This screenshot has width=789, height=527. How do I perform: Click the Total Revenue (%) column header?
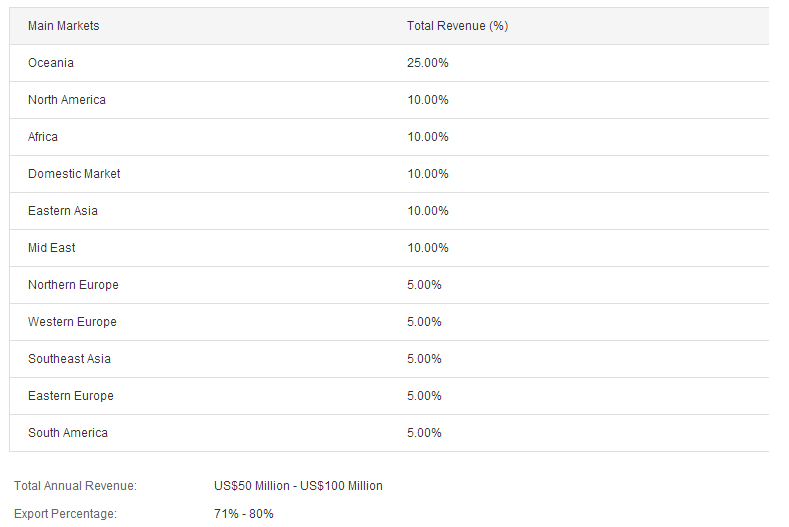tap(457, 26)
